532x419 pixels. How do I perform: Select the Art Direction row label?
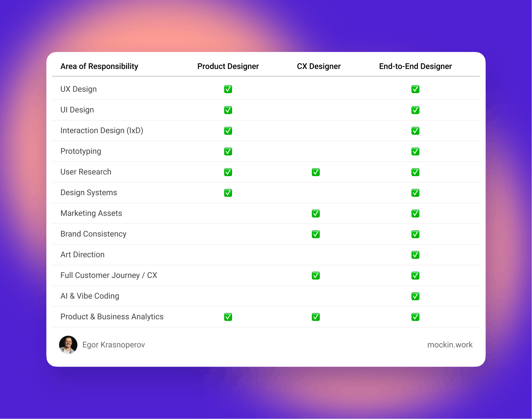tap(82, 255)
